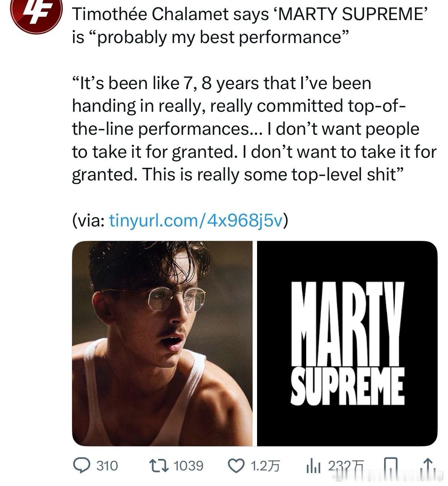Screen dimensions: 448x486
Task: Click the 1.2万 likes count
Action: point(265,466)
